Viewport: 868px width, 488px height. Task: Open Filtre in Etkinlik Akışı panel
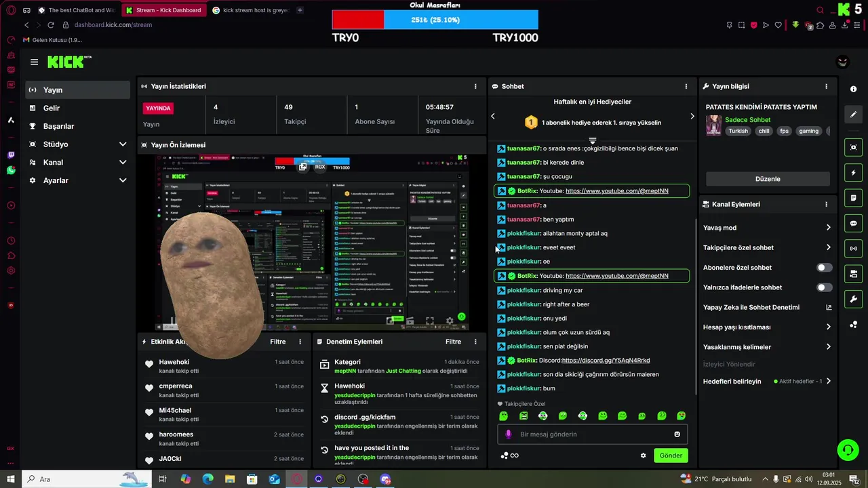pyautogui.click(x=277, y=342)
